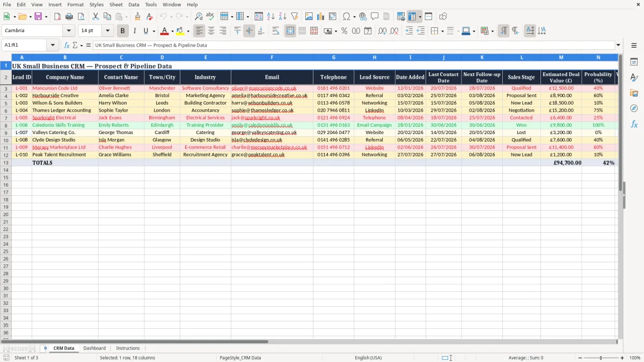Viewport: 644px width, 362px height.
Task: Click the Insert Hyperlink icon
Action: tap(363, 17)
